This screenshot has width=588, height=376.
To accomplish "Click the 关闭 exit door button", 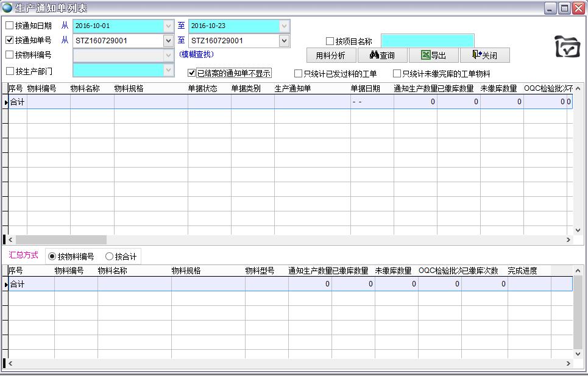I will 484,55.
